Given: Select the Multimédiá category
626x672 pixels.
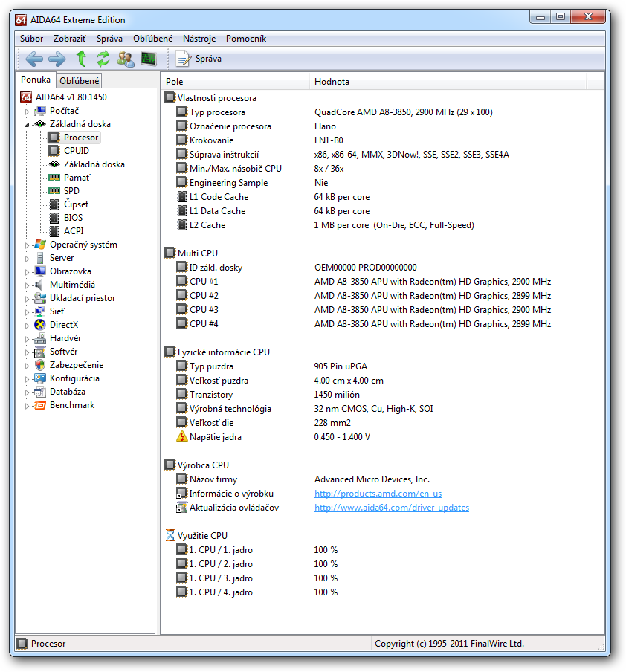Looking at the screenshot, I should point(72,285).
